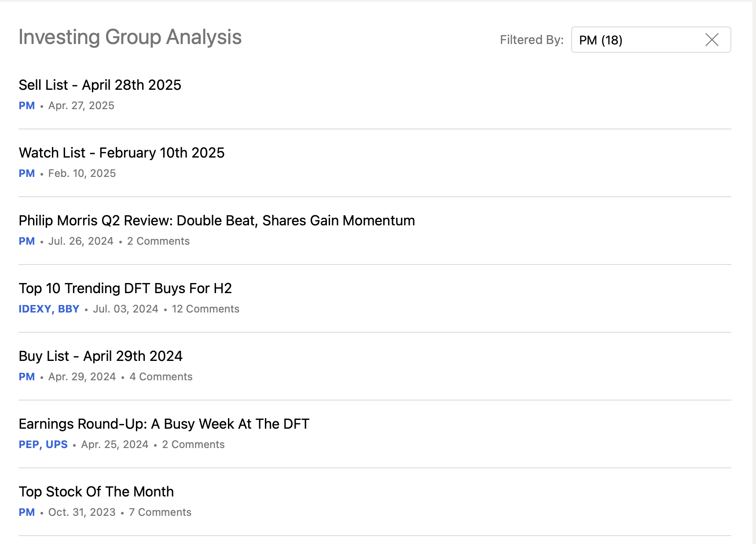Select the PEP ticker link

(29, 444)
